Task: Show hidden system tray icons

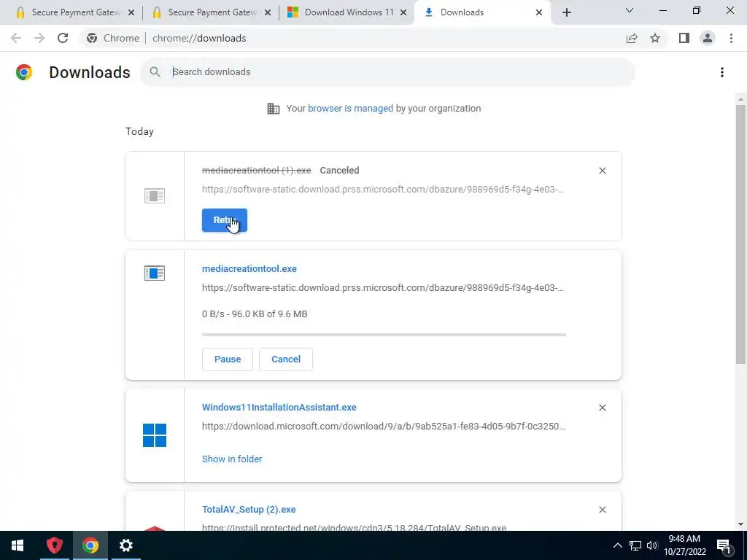Action: point(617,545)
